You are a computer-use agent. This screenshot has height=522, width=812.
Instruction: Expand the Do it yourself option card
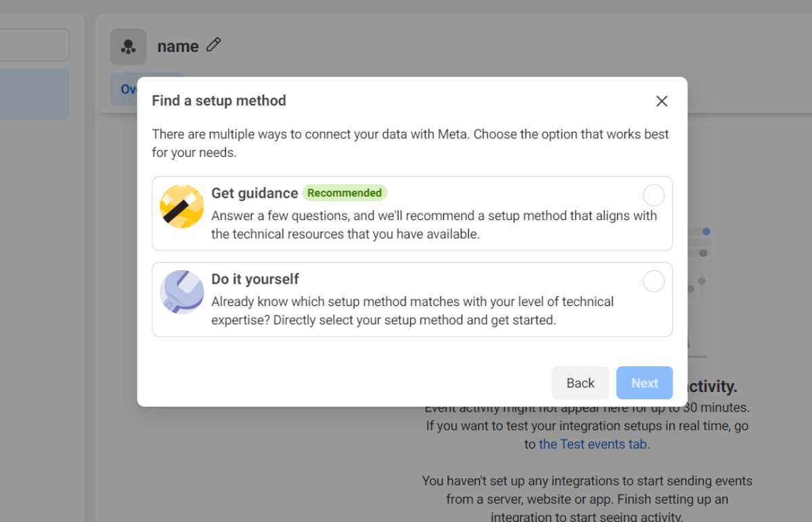click(412, 299)
